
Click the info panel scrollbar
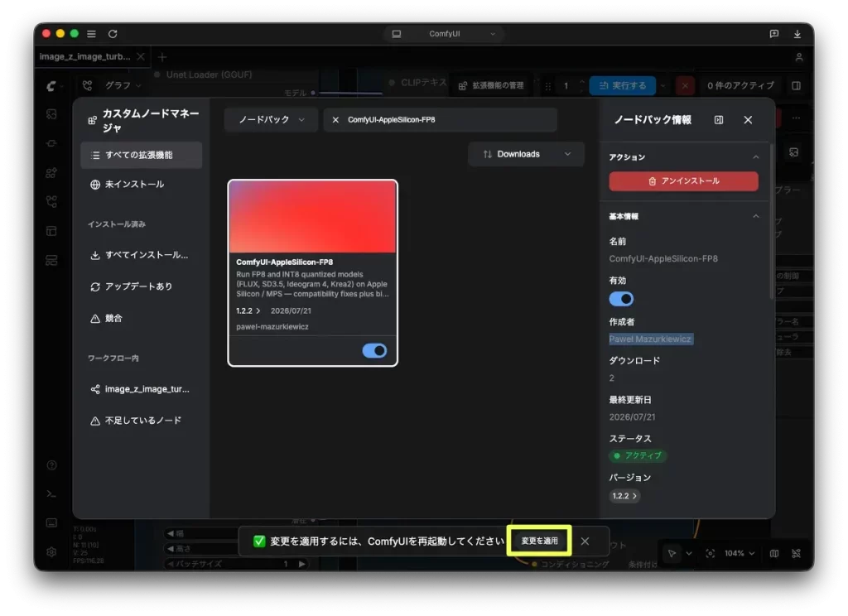click(771, 222)
